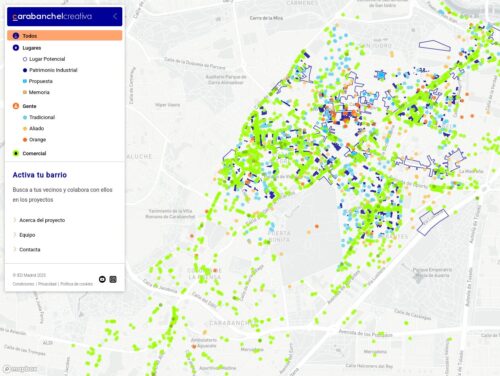
Task: Click the orange Orange legend dot
Action: coord(25,140)
